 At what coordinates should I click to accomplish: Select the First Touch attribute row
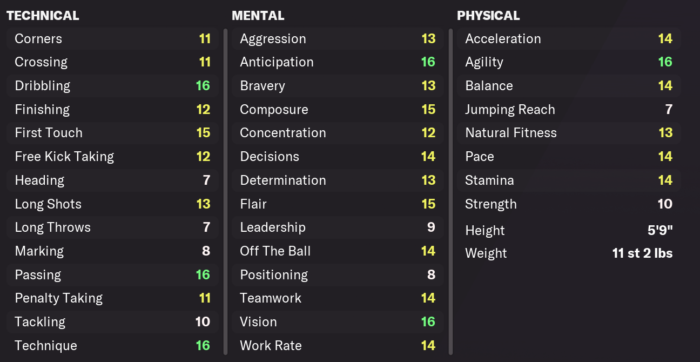coord(112,133)
